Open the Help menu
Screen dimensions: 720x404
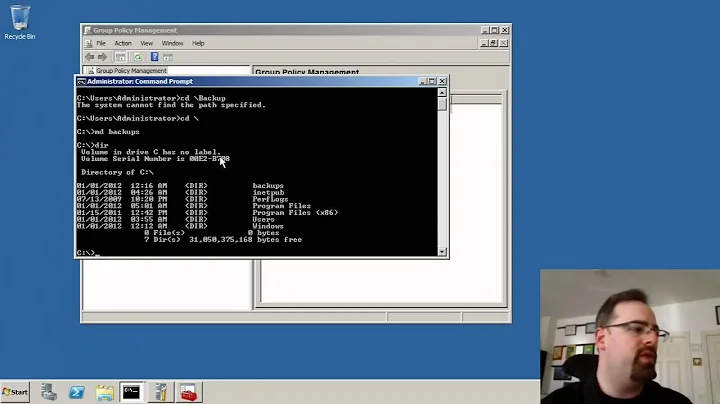[198, 43]
